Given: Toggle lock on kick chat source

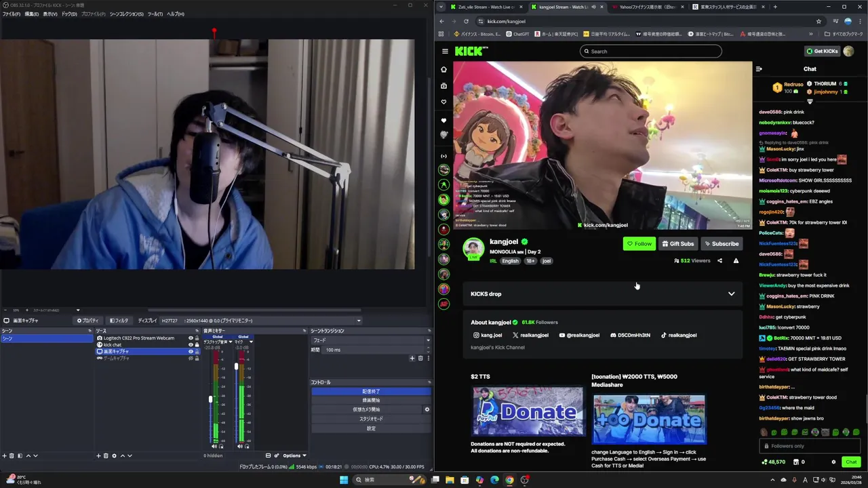Looking at the screenshot, I should pyautogui.click(x=197, y=345).
